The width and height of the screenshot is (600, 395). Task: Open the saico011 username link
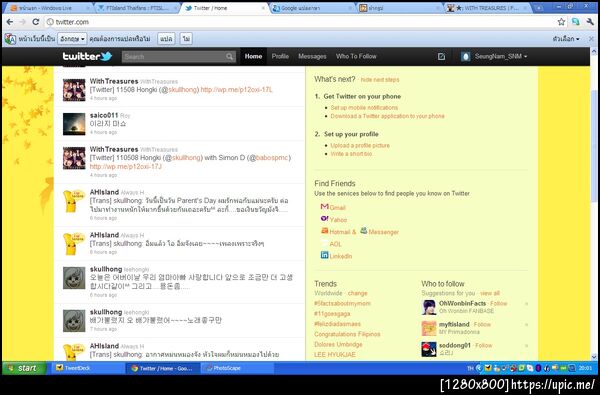coord(104,115)
